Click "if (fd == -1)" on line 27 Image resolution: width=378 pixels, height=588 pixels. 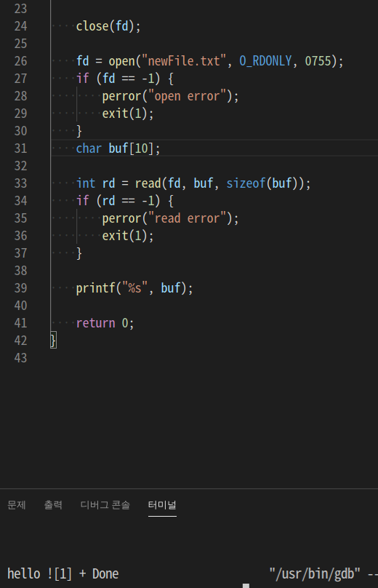tap(118, 79)
